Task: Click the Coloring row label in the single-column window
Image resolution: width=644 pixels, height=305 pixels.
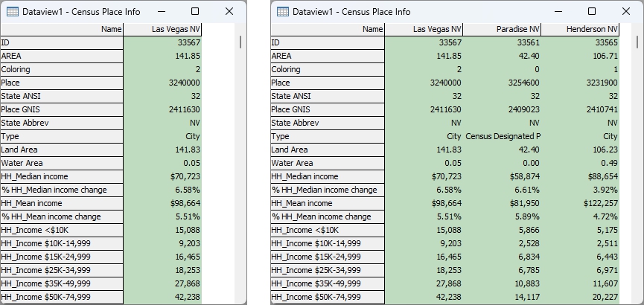Action: pyautogui.click(x=62, y=69)
